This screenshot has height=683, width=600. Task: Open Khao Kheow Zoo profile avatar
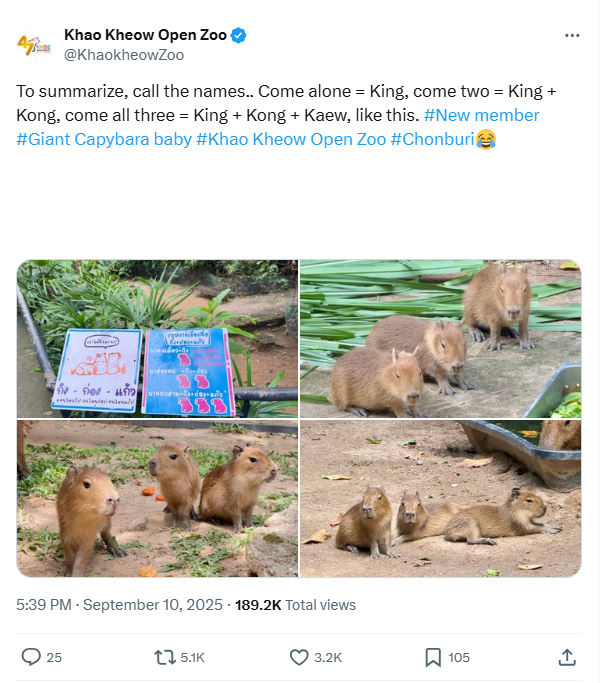[x=34, y=45]
